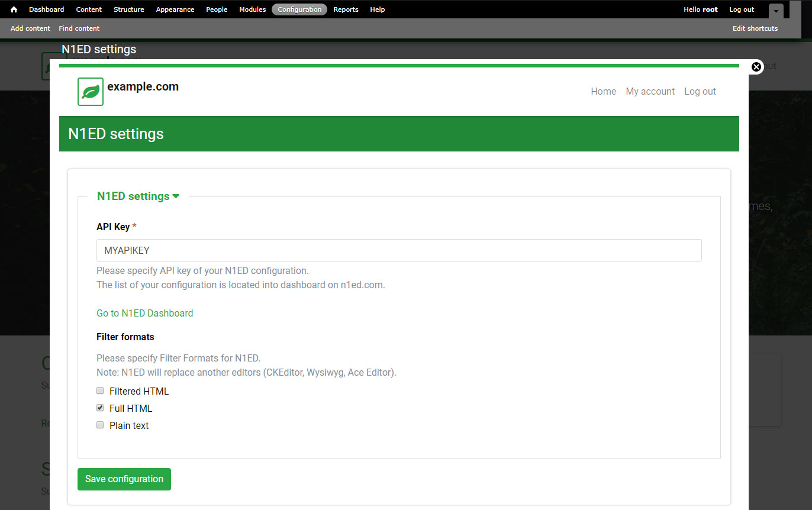Toggle the shortcuts drawer arrow
The height and width of the screenshot is (510, 812).
(x=776, y=11)
